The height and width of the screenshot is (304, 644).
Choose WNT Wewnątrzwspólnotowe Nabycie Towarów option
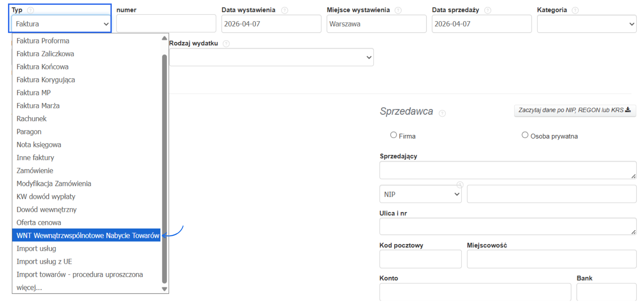click(x=88, y=236)
